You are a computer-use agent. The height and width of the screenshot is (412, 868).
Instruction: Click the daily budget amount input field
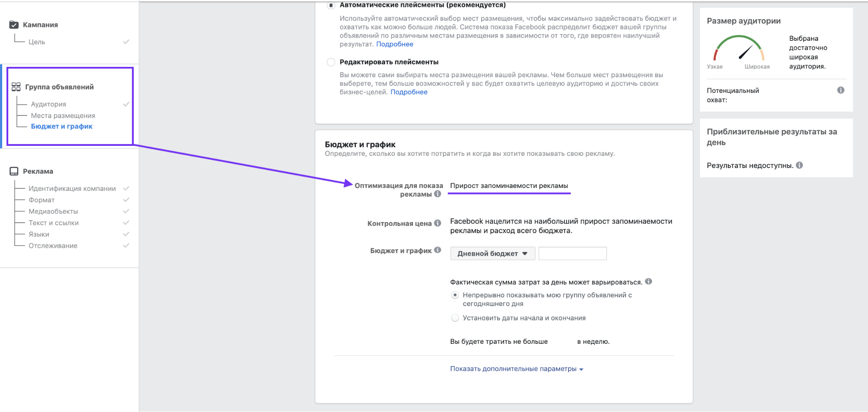click(572, 254)
